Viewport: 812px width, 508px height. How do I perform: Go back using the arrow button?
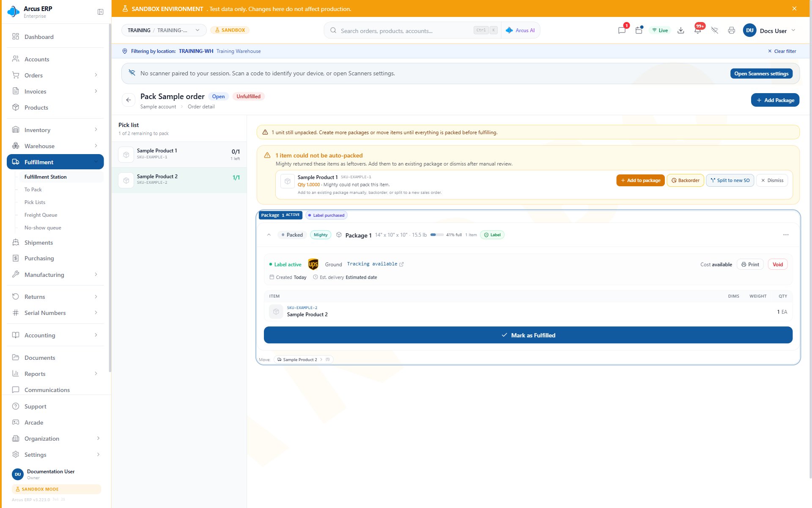(x=129, y=100)
